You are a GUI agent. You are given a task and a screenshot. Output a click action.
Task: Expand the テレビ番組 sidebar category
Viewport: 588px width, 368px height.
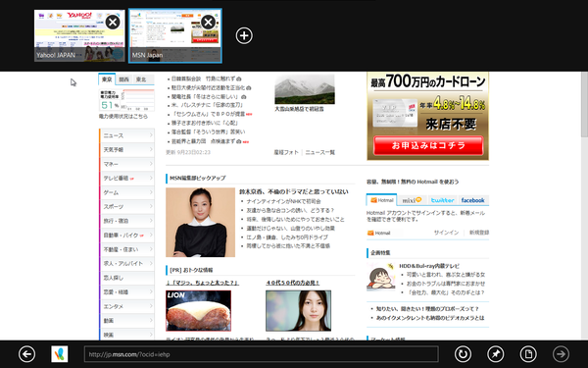click(127, 178)
